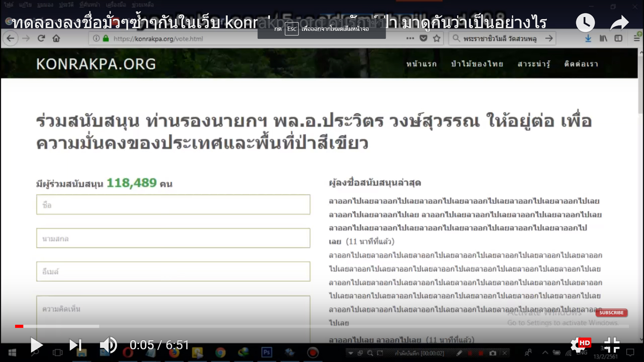Go to browser home page
This screenshot has height=362, width=644.
[56, 39]
